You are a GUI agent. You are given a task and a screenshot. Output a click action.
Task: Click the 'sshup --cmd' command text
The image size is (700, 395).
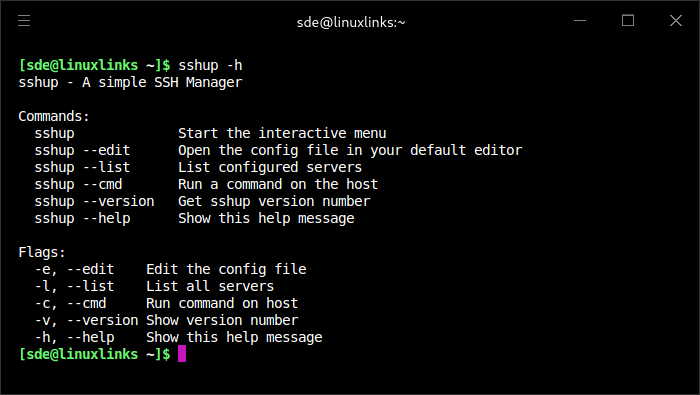point(79,184)
